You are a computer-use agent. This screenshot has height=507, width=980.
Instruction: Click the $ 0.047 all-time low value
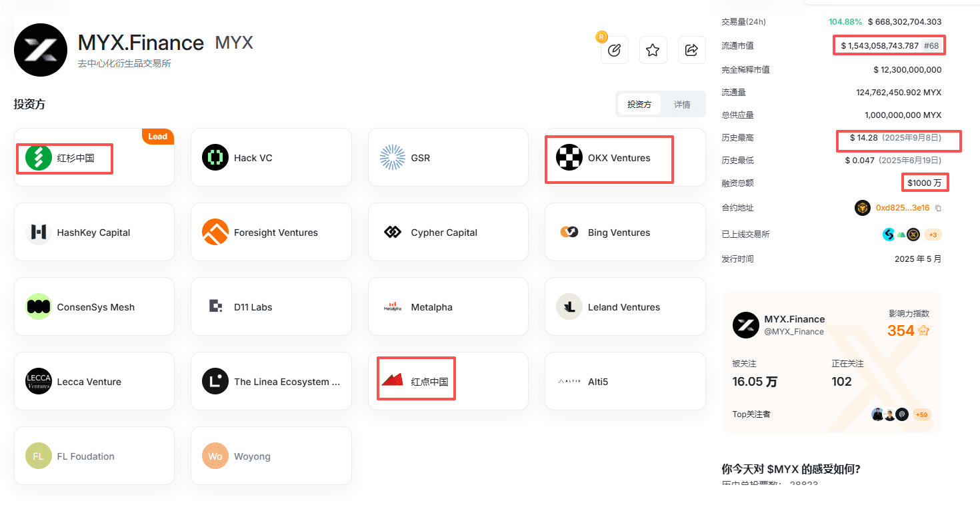pos(859,161)
